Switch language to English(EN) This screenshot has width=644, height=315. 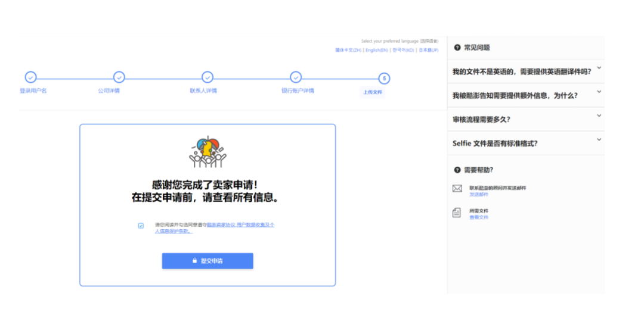(x=377, y=51)
